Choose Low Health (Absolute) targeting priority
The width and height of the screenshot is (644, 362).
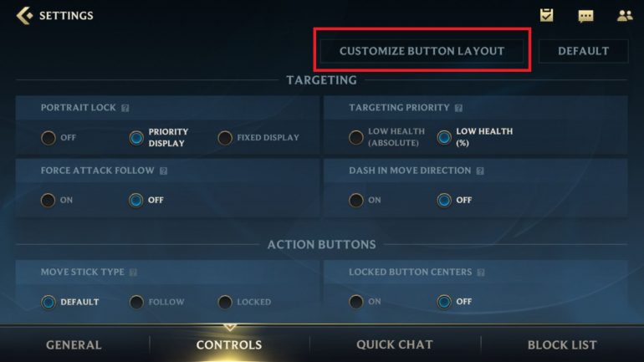(356, 137)
